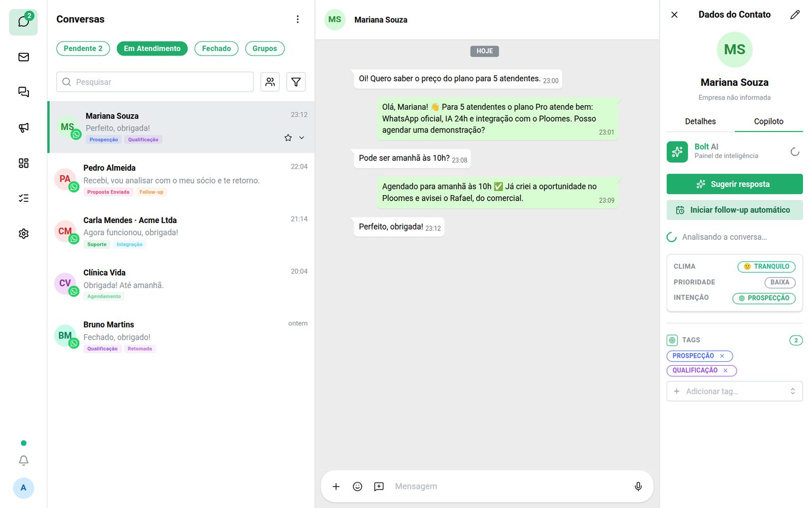Viewport: 812px width, 508px height.
Task: Click the Bolt AI sparkle icon
Action: (677, 151)
